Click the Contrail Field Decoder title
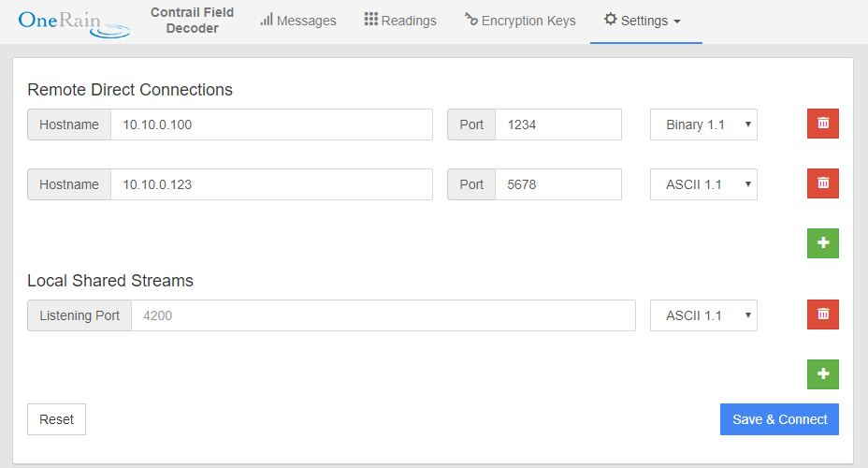Screen dimensions: 868x468 192,21
